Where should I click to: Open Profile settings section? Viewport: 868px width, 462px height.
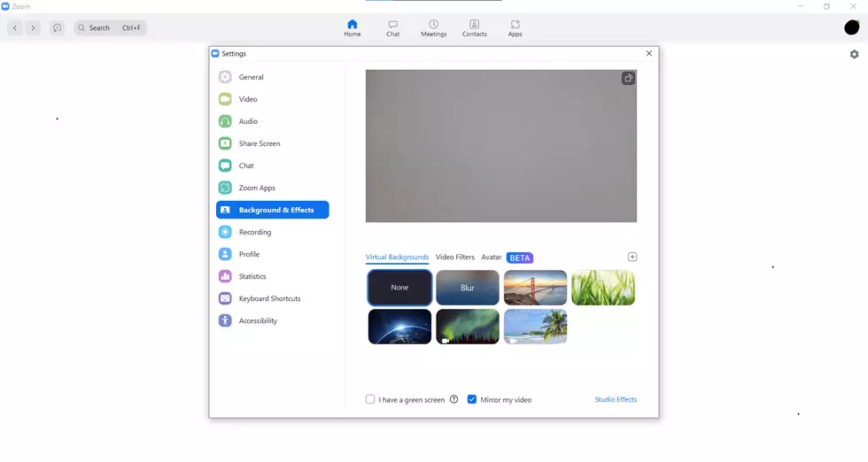coord(273,254)
